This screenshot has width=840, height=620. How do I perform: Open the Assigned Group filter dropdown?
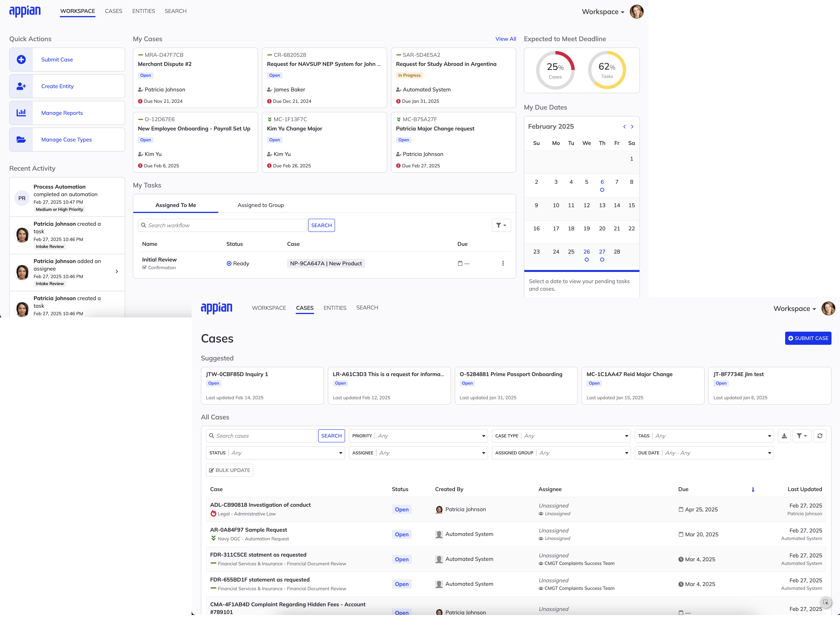[561, 453]
